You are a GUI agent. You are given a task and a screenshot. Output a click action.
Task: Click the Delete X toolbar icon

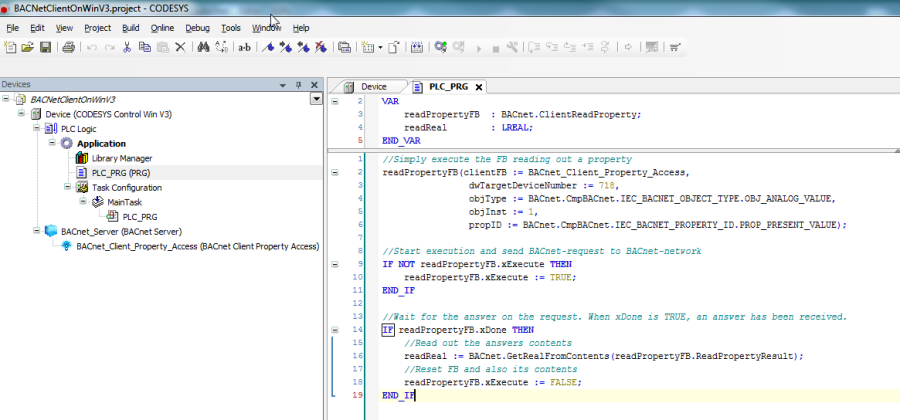(x=180, y=47)
